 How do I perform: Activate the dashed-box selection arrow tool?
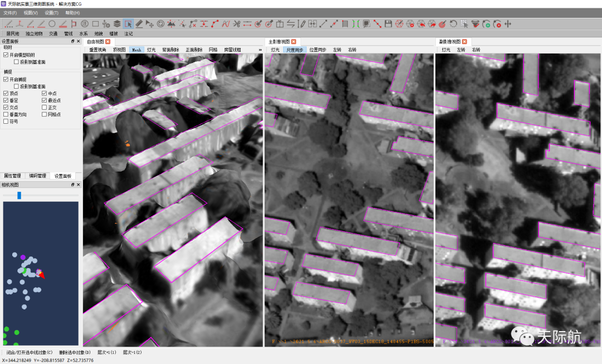128,24
